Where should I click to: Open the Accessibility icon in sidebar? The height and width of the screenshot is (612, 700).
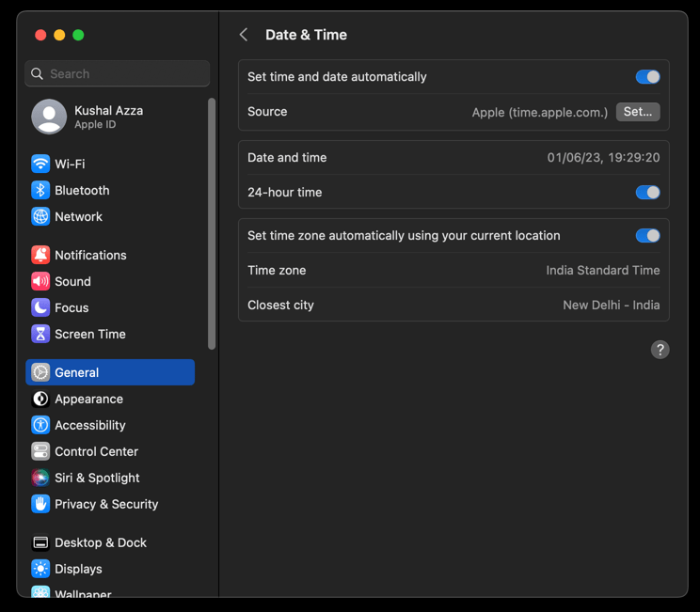pos(40,425)
